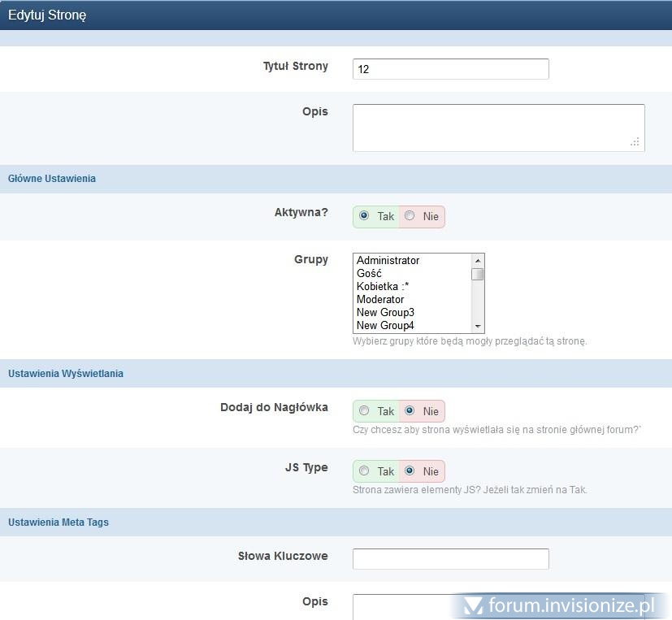672x620 pixels.
Task: Select Moderator in the groups list
Action: pyautogui.click(x=380, y=300)
